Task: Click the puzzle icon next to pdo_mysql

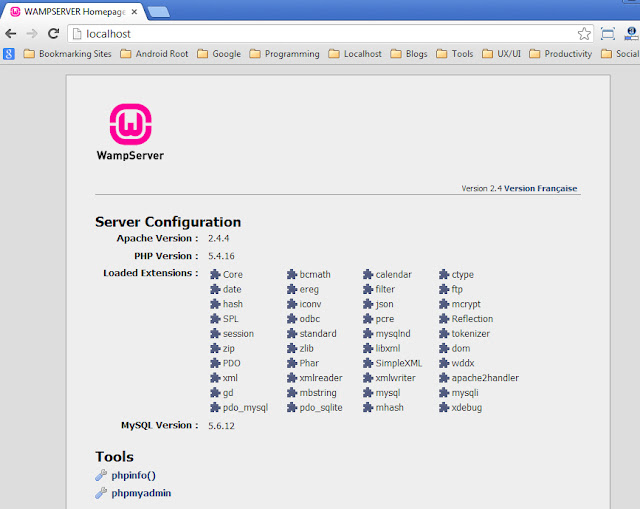Action: pyautogui.click(x=215, y=407)
